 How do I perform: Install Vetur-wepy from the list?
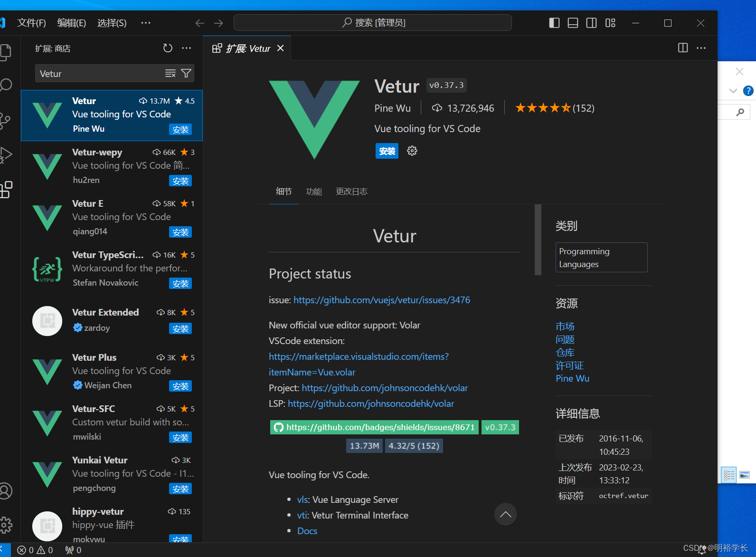(x=180, y=181)
